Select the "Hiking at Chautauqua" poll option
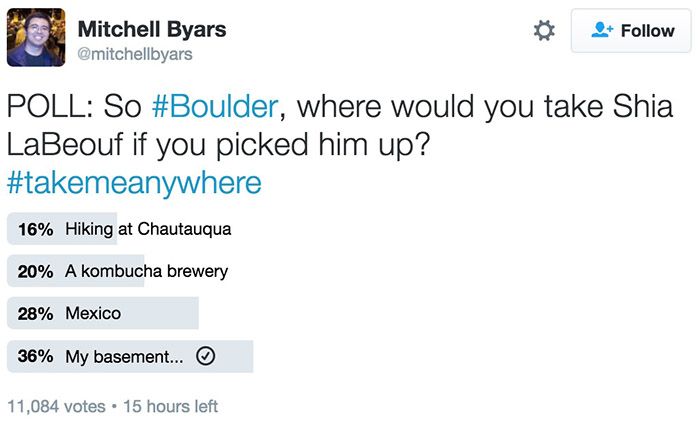Viewport: 700px width, 430px height. coord(148,229)
